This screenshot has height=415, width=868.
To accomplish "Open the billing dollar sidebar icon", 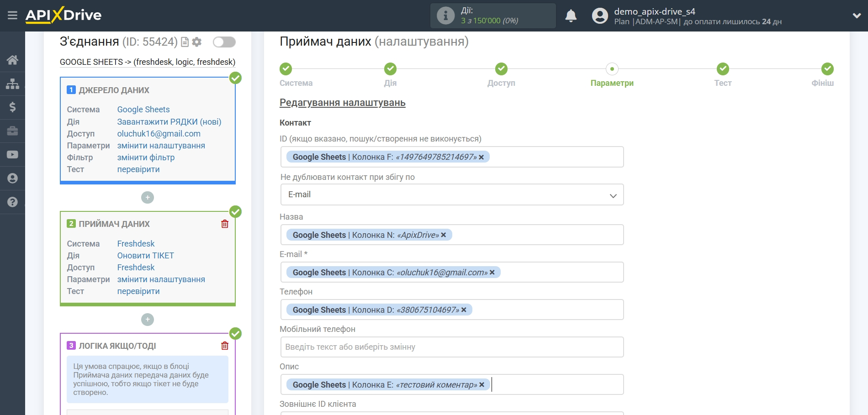I will [x=12, y=107].
